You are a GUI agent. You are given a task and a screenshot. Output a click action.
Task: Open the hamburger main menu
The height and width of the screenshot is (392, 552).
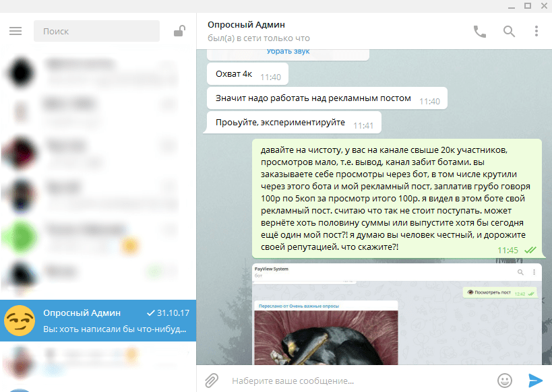click(x=16, y=31)
